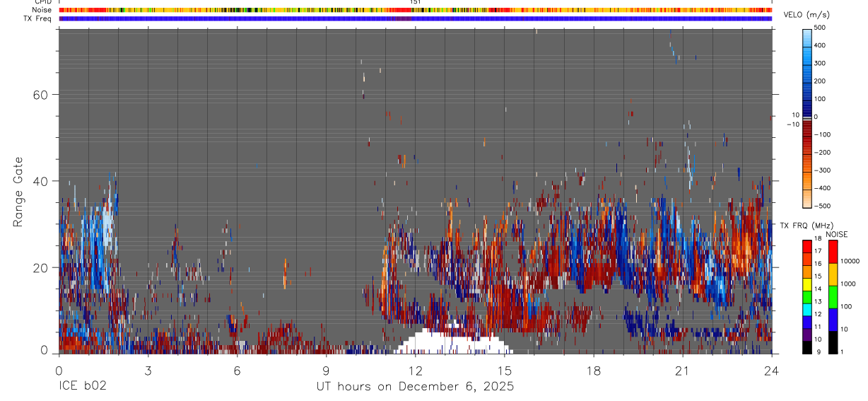Click the 'TX Freq' row label
Viewport: 868px width, 401px height.
coord(38,18)
